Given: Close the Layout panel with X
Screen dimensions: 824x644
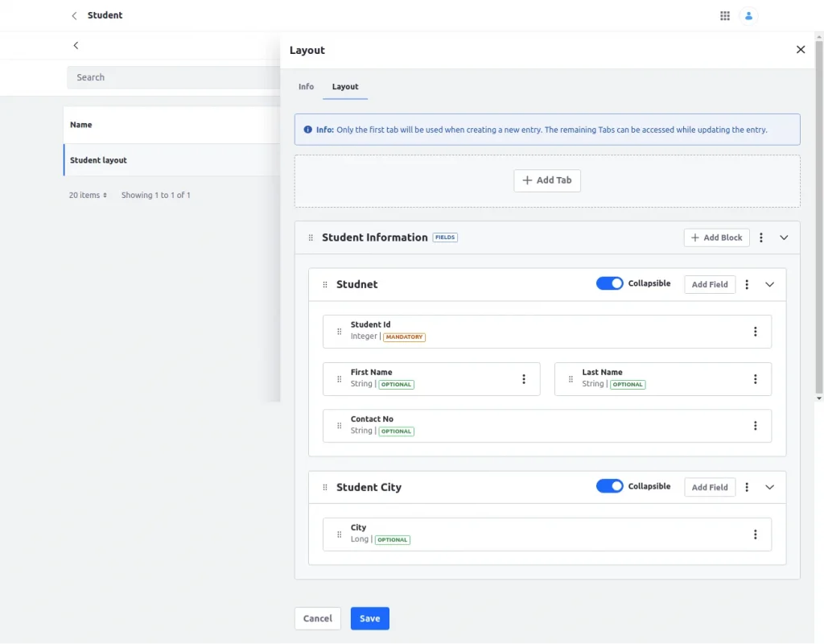Looking at the screenshot, I should (x=801, y=49).
